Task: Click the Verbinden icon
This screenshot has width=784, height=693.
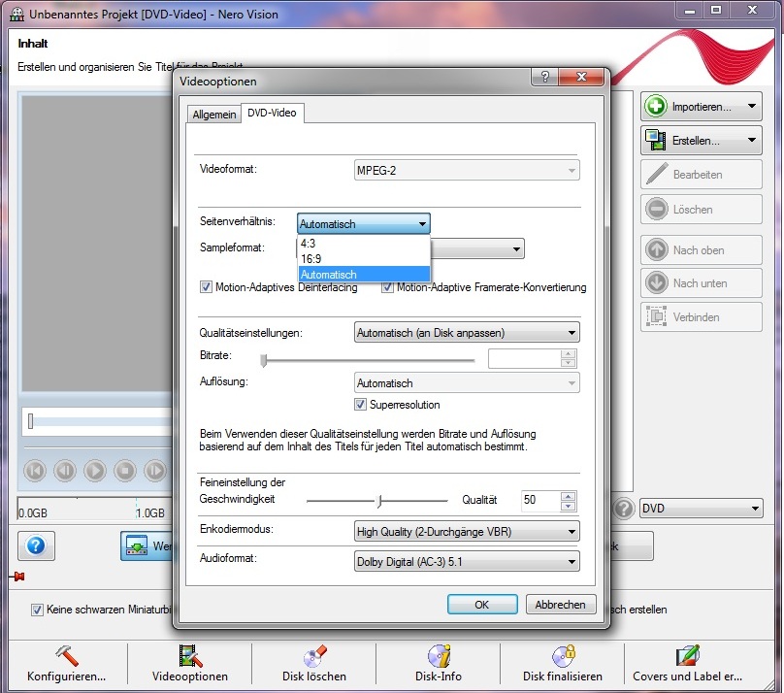Action: (x=657, y=316)
